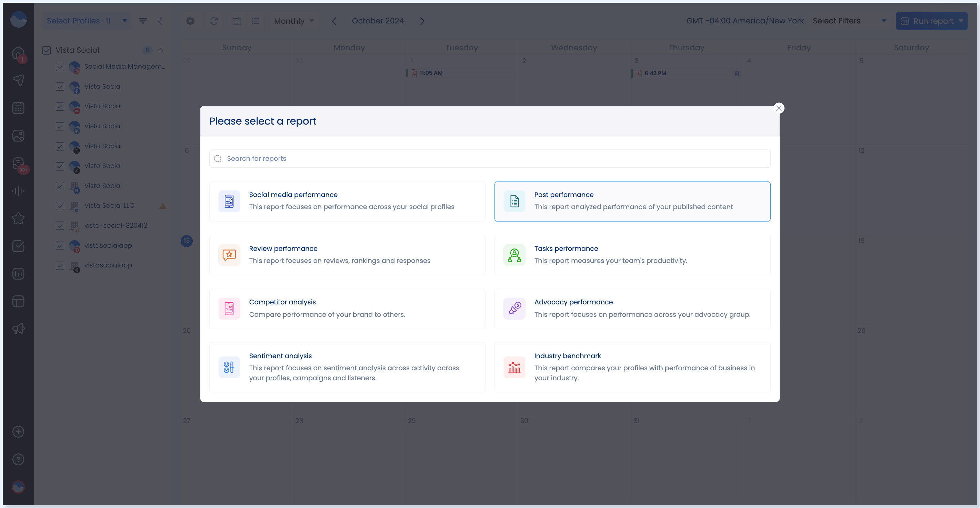Click the filter lines icon beside Select Profiles
Viewport: 980px width, 508px height.
[x=143, y=21]
